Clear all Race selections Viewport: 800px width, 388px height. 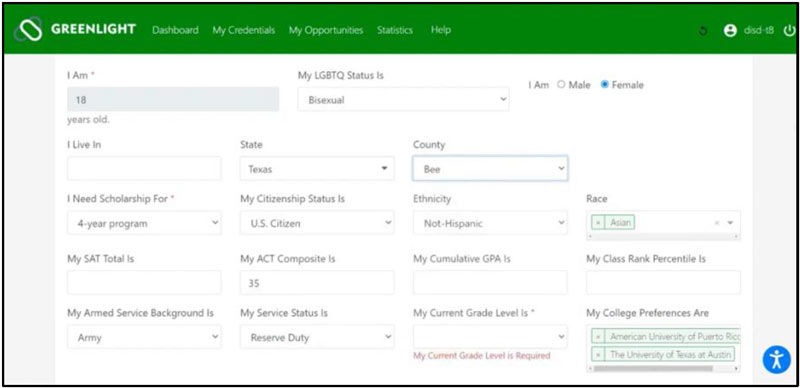click(x=716, y=223)
